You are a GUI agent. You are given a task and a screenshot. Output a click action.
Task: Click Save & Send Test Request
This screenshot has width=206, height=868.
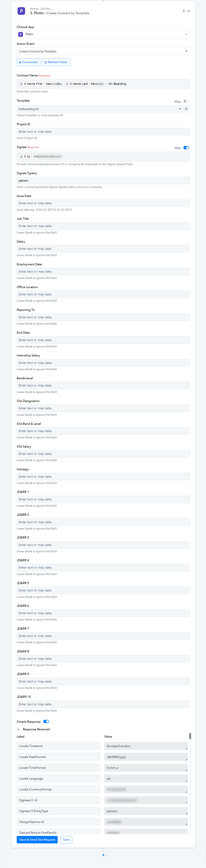(37, 839)
